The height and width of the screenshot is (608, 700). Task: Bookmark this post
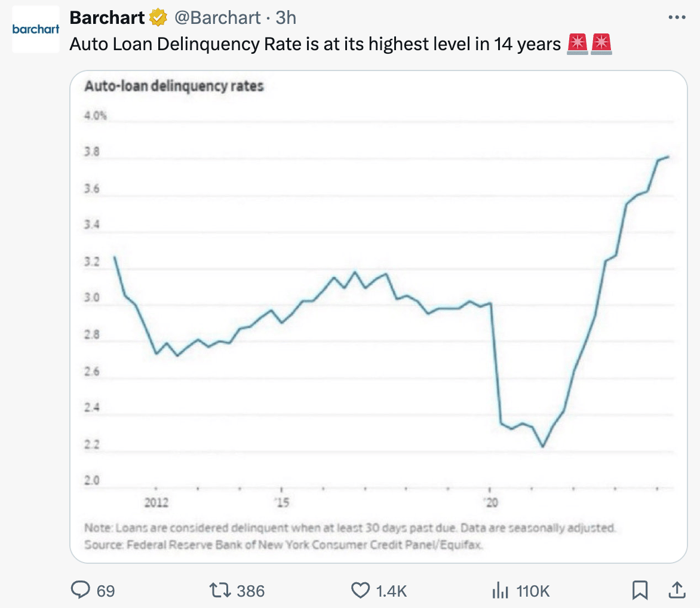click(640, 591)
